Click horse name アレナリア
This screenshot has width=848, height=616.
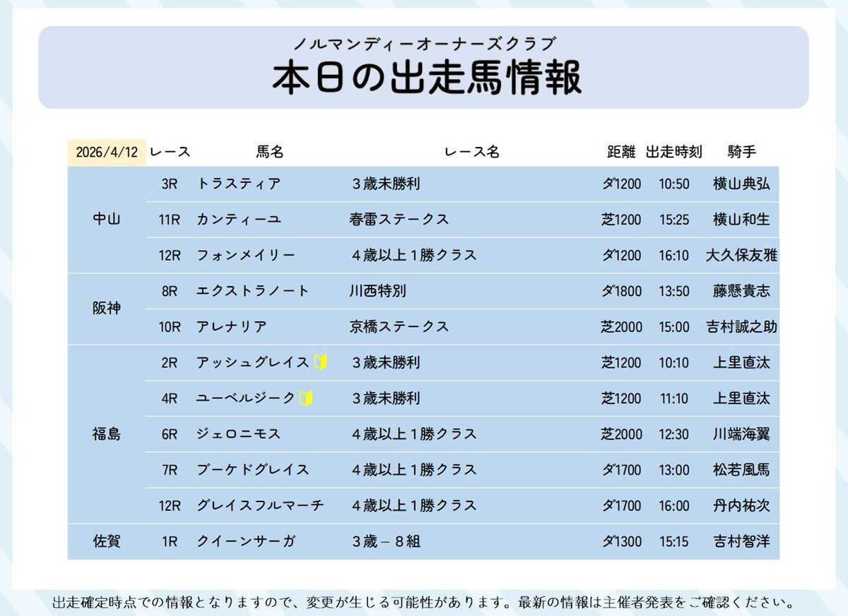tap(231, 326)
